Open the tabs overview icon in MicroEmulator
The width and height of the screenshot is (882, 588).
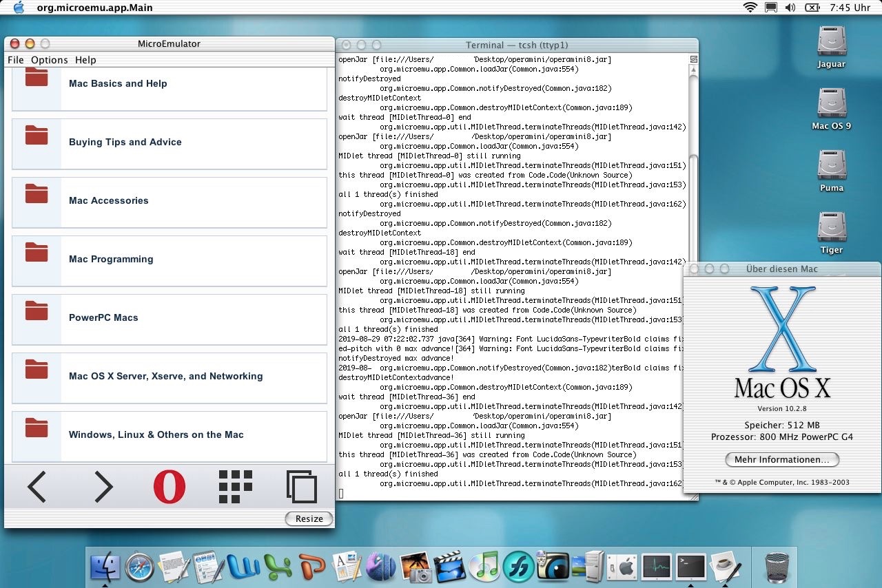tap(302, 487)
